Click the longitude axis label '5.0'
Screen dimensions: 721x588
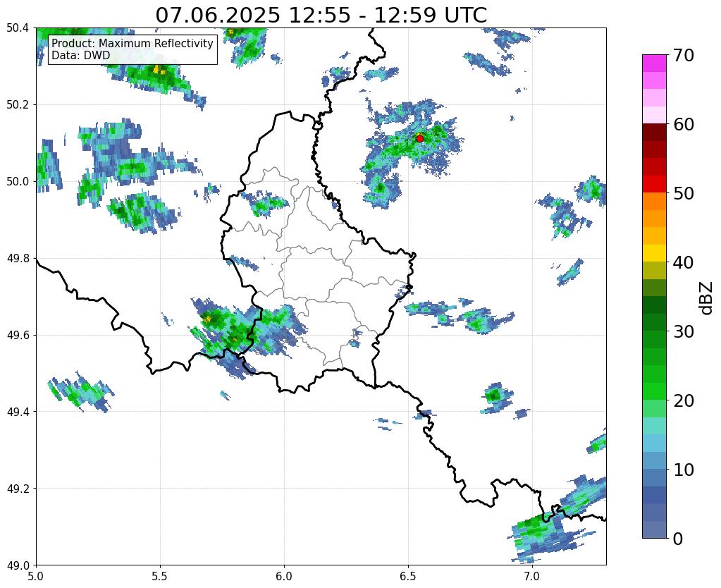[x=36, y=576]
